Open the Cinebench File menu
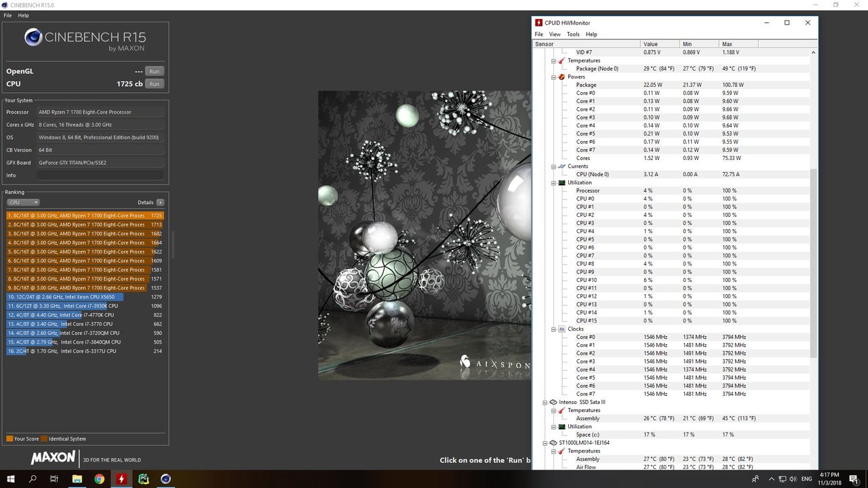868x488 pixels. [7, 15]
